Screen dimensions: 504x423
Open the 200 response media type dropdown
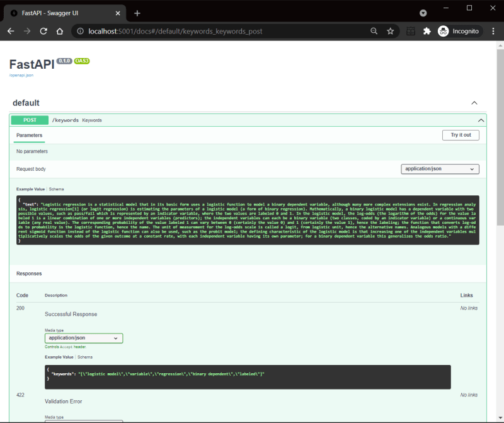pos(84,338)
